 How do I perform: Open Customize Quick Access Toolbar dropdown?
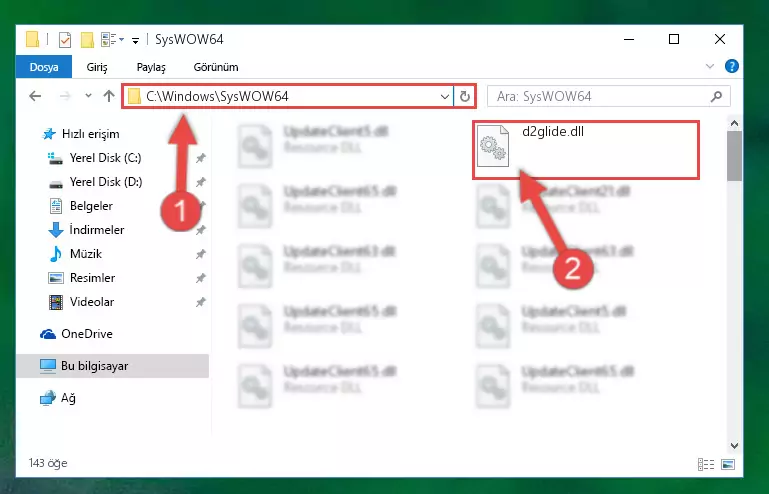[x=135, y=40]
